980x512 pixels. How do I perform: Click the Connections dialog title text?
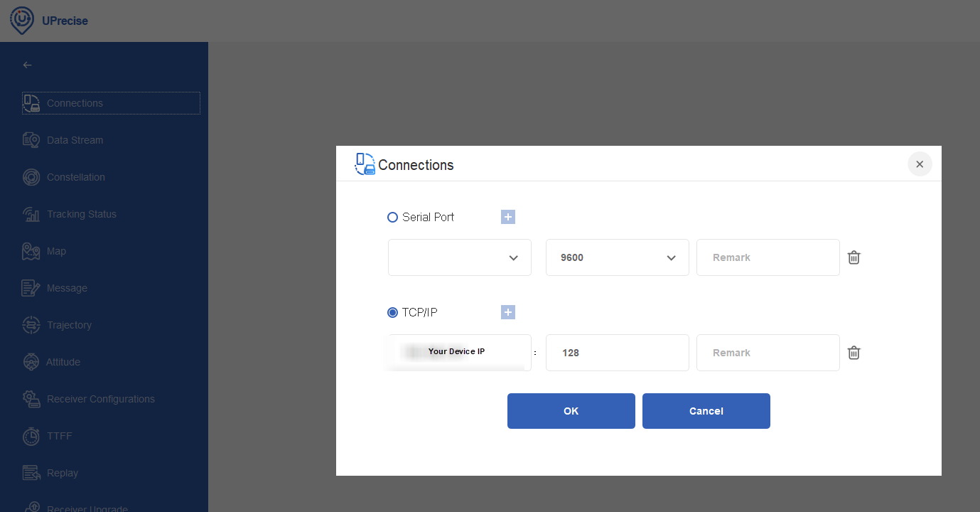416,165
